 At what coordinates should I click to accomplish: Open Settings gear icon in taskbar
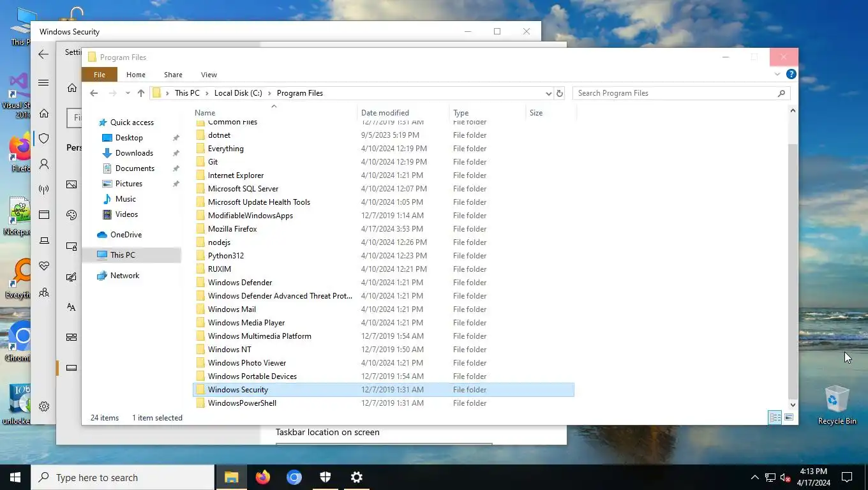357,477
